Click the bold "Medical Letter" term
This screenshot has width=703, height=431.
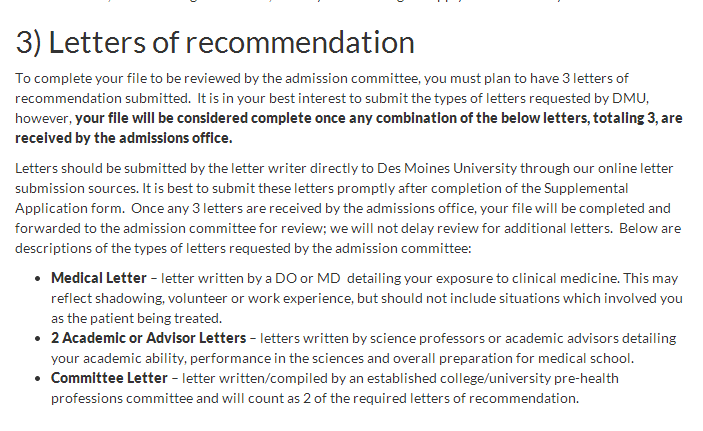point(99,278)
